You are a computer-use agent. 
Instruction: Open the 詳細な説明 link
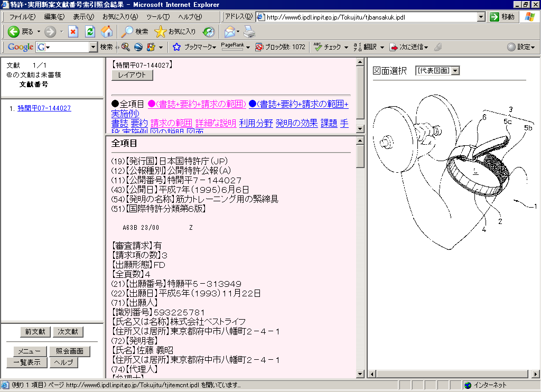pos(216,123)
